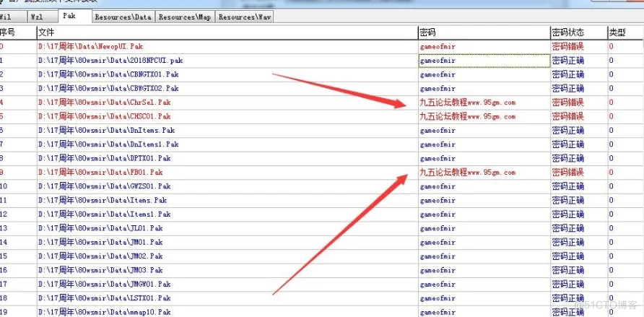Select JL01.Pak file row
Image resolution: width=644 pixels, height=317 pixels.
[100, 228]
